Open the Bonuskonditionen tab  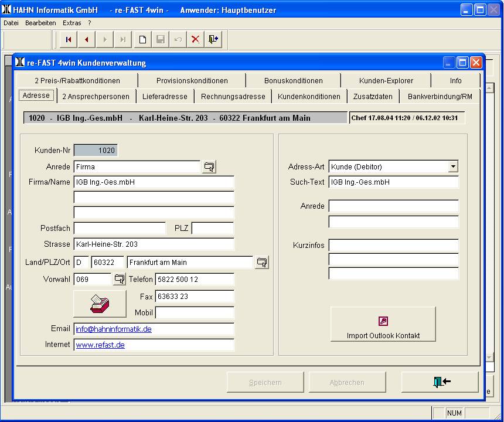pyautogui.click(x=294, y=81)
